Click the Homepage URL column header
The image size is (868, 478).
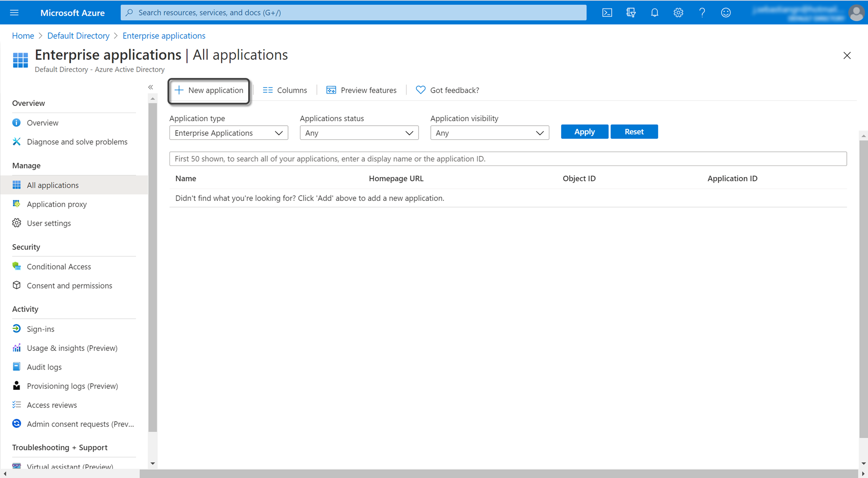[396, 178]
